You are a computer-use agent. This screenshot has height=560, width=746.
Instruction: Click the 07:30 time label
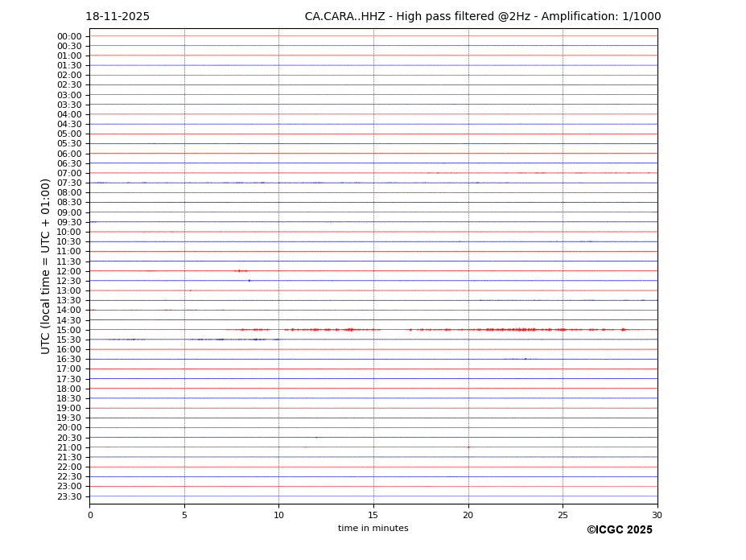click(68, 183)
